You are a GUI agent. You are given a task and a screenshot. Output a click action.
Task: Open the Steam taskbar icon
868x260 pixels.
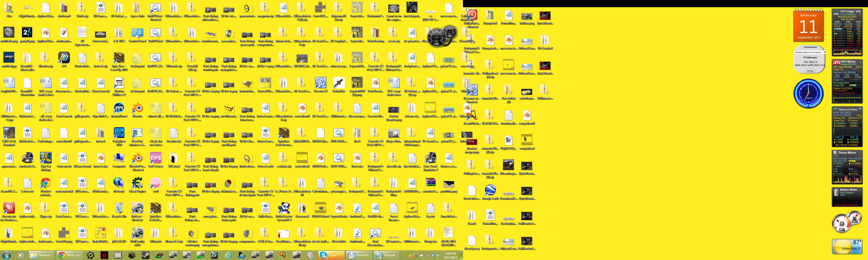pyautogui.click(x=146, y=255)
